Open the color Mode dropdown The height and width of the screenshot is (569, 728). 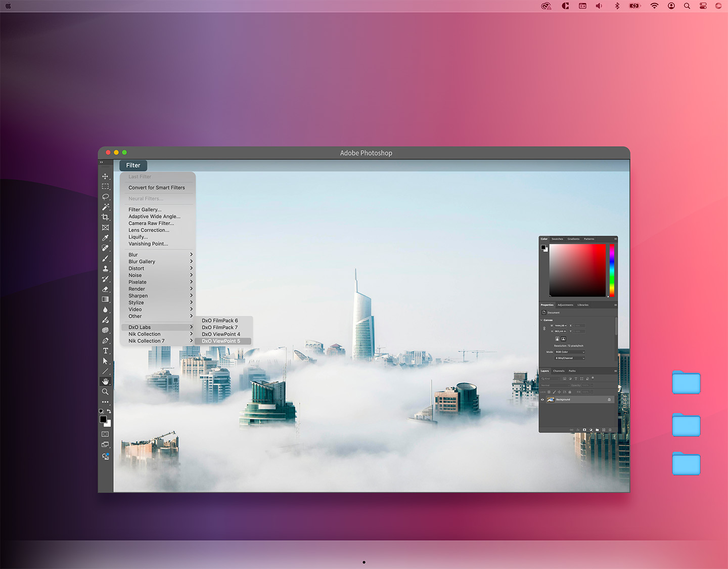point(570,352)
